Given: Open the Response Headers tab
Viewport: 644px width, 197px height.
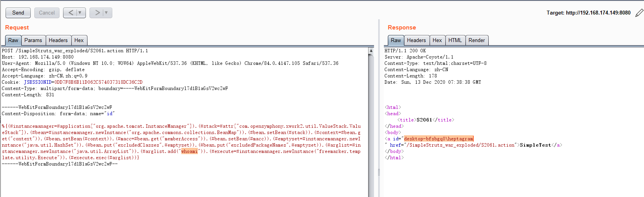Looking at the screenshot, I should pyautogui.click(x=416, y=40).
